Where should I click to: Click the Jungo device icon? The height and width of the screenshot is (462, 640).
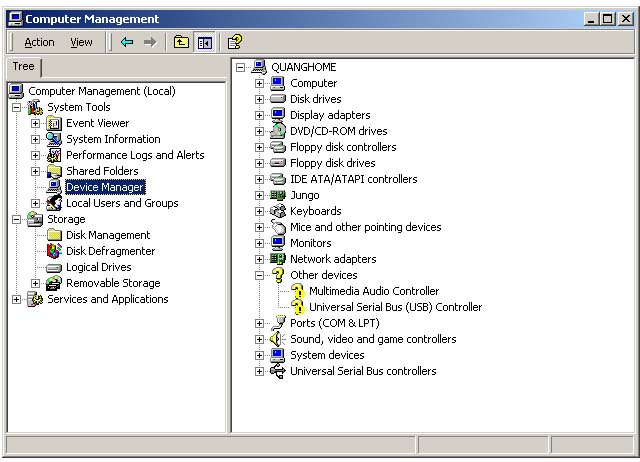pos(278,195)
